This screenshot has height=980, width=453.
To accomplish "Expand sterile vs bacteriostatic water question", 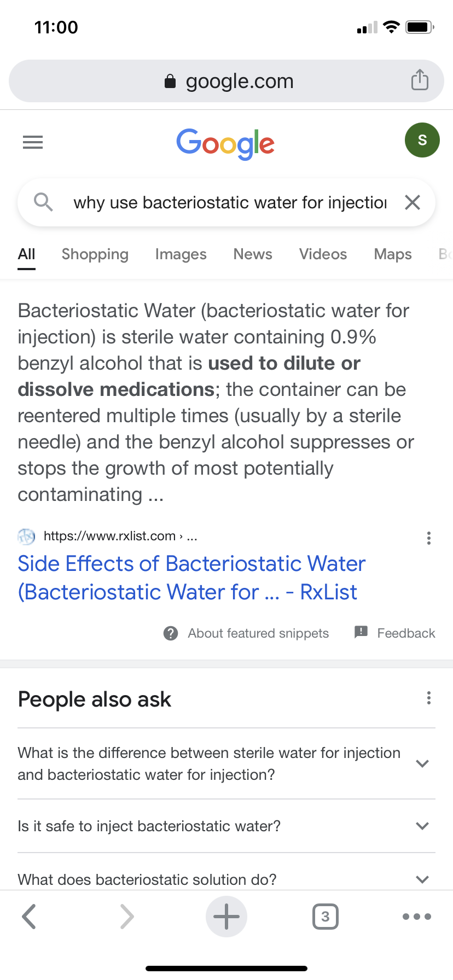I will (x=421, y=763).
